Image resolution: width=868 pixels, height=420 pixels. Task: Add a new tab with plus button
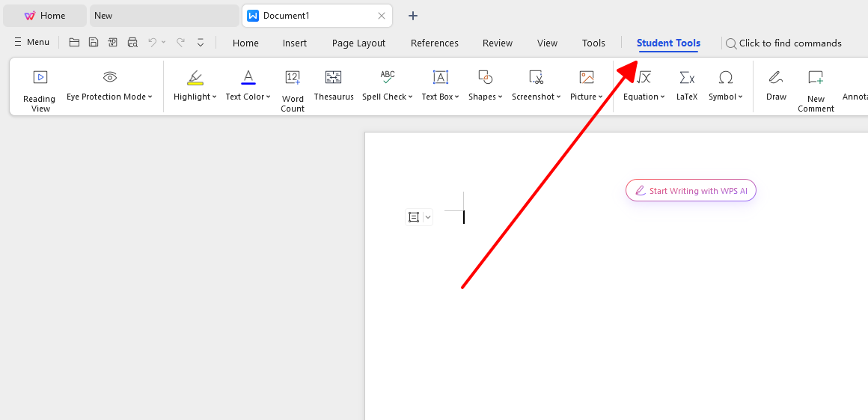pos(413,16)
